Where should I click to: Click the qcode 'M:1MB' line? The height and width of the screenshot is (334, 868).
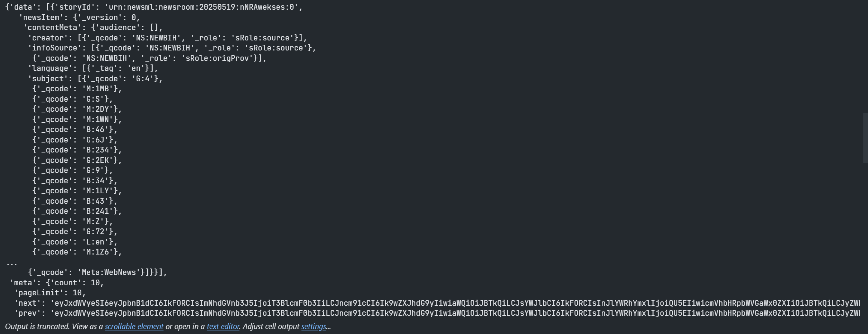pyautogui.click(x=77, y=89)
